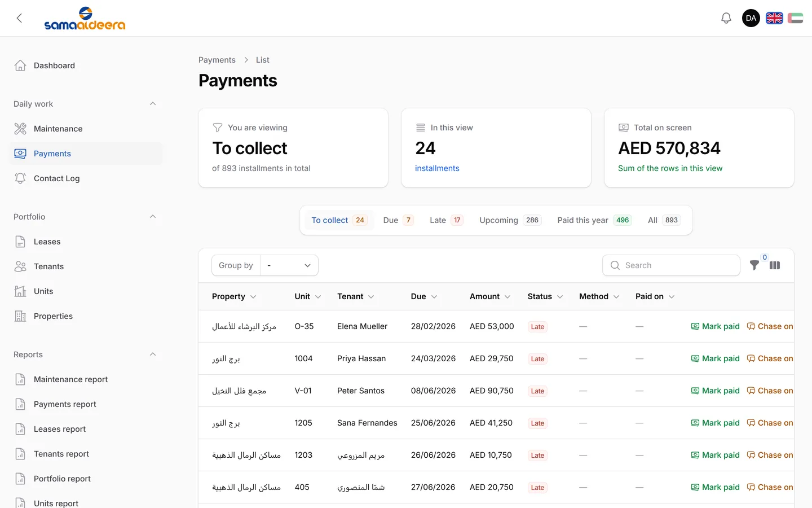Select the Late tab
The width and height of the screenshot is (812, 508).
446,220
